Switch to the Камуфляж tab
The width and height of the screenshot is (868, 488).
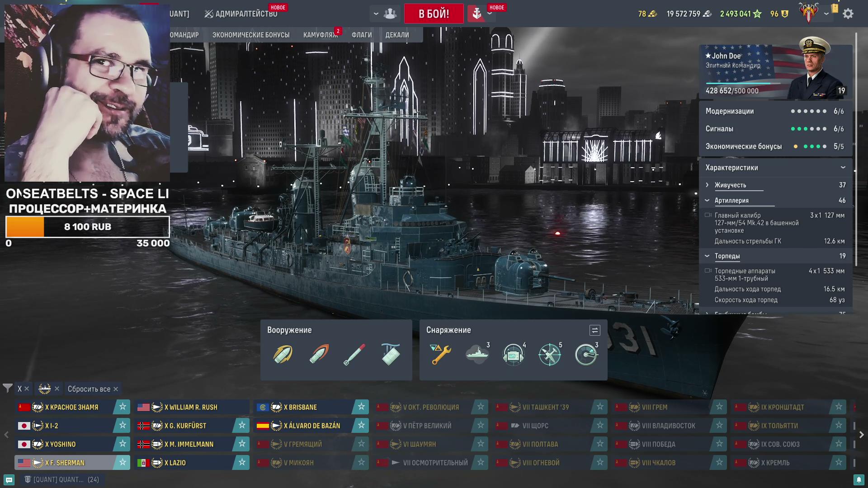tap(321, 35)
